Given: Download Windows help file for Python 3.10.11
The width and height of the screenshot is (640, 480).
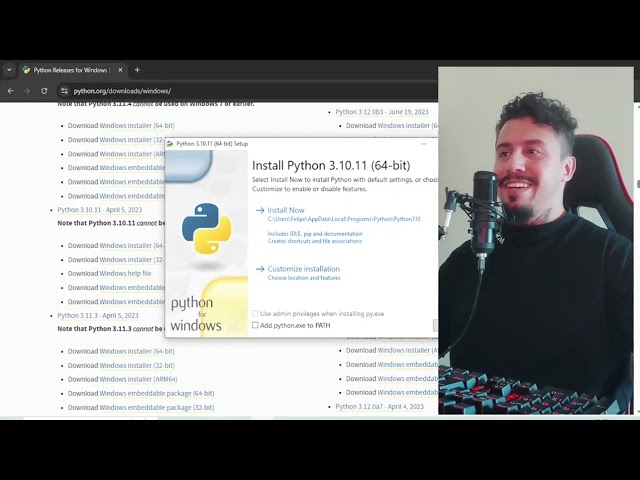Looking at the screenshot, I should tap(125, 273).
